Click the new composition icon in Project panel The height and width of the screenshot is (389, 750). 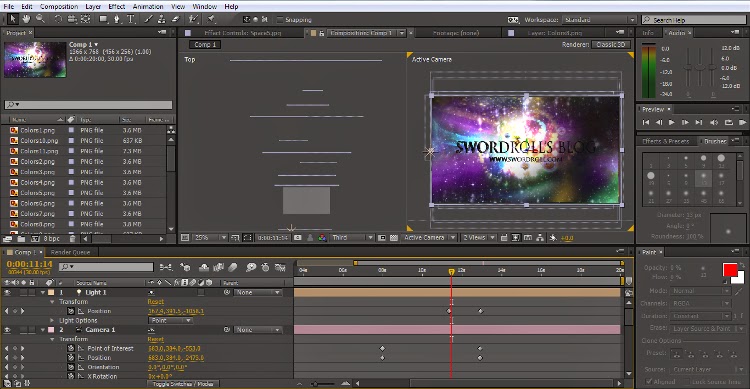pyautogui.click(x=35, y=238)
